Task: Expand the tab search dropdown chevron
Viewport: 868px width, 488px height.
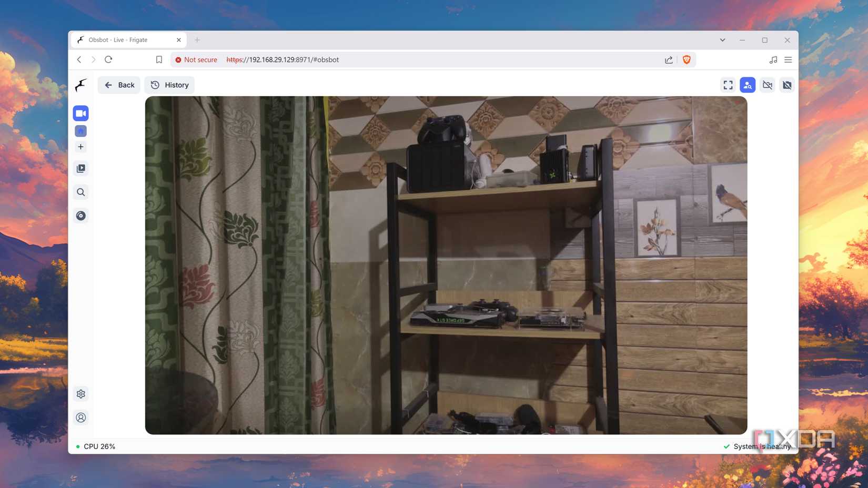Action: point(722,40)
